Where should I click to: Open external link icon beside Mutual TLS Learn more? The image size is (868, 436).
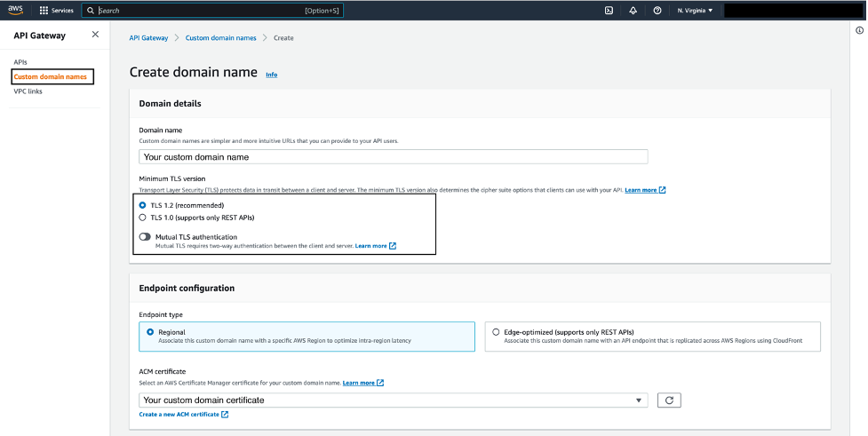[393, 246]
